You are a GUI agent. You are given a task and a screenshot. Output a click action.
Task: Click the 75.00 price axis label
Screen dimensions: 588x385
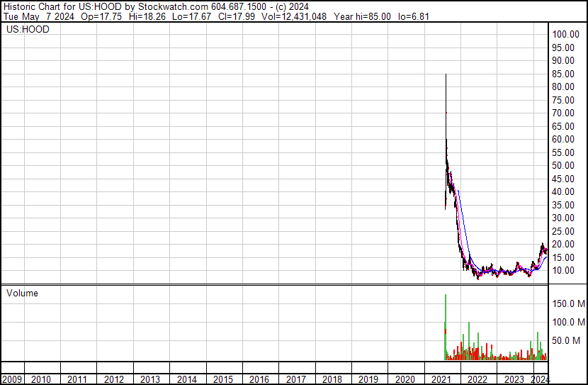point(563,100)
